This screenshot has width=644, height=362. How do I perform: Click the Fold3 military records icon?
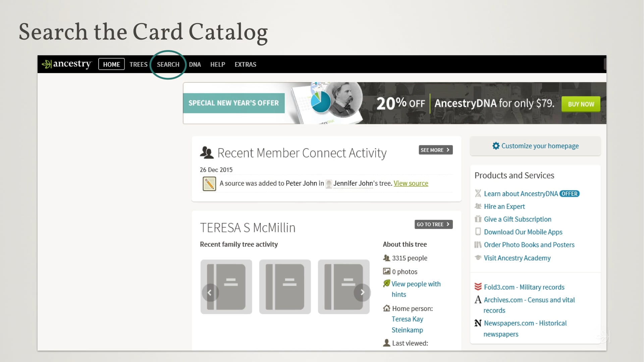(x=477, y=287)
